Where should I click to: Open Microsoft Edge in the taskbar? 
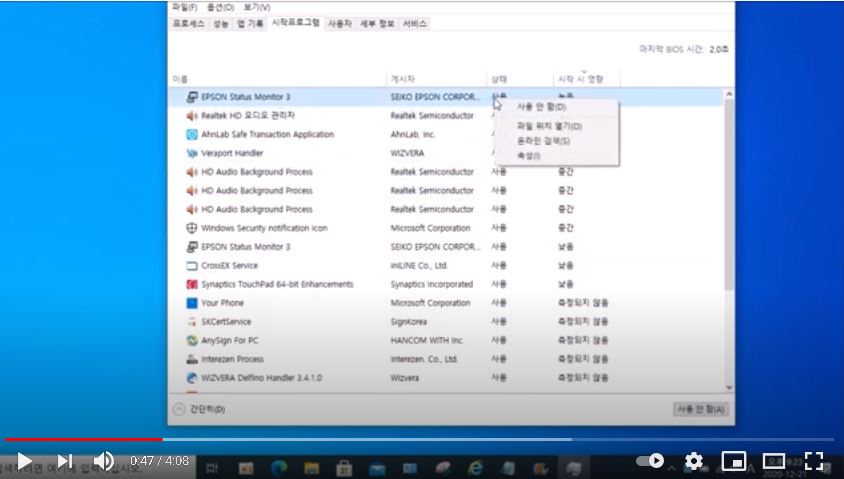pos(279,468)
